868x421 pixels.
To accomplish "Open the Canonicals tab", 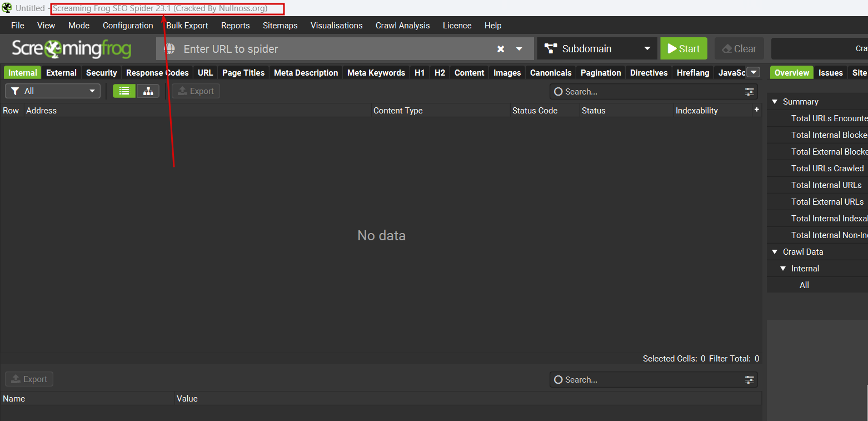I will [x=551, y=73].
